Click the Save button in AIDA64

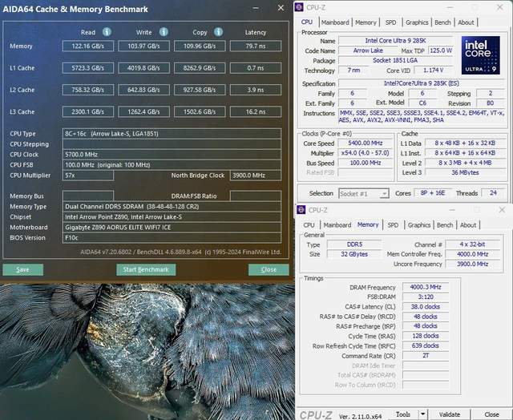[x=22, y=269]
